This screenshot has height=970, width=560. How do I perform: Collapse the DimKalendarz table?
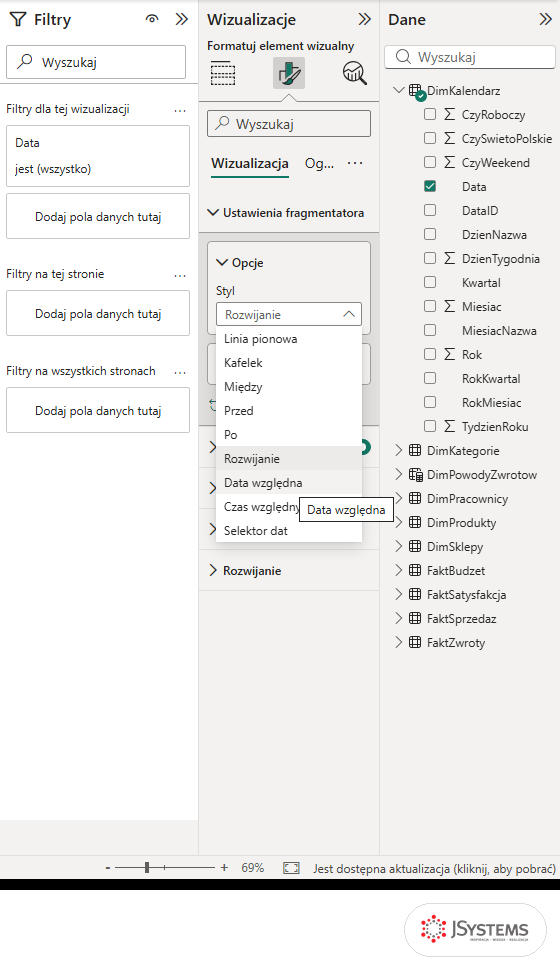[398, 91]
